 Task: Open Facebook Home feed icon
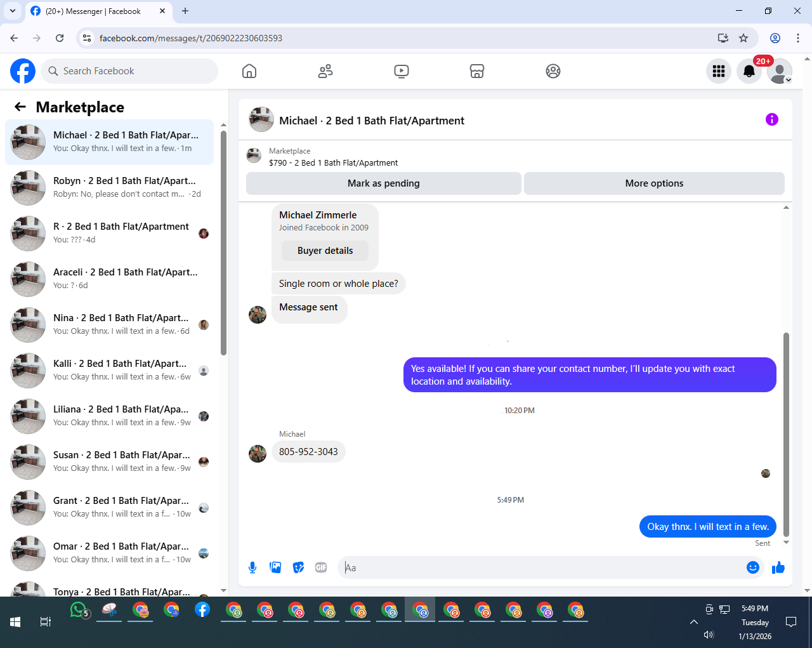pos(249,71)
